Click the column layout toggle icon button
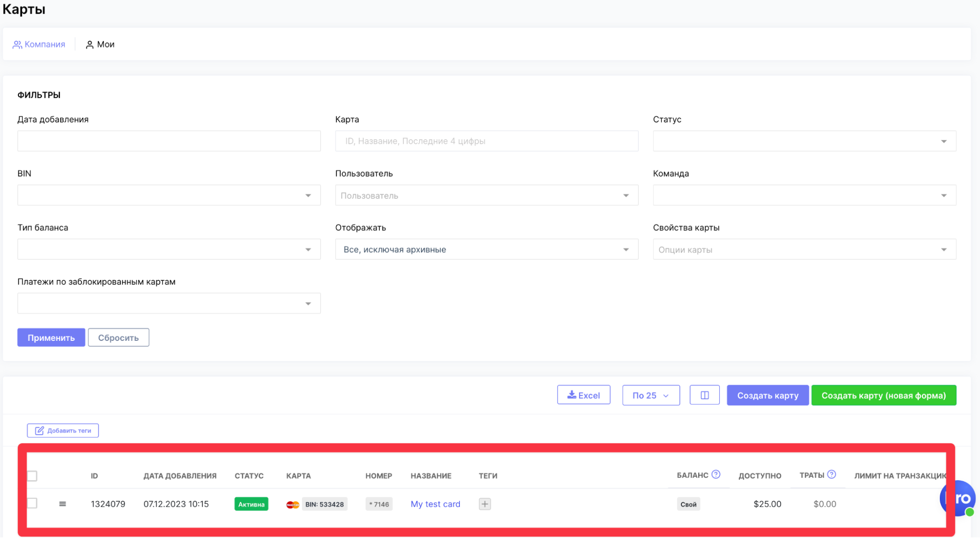This screenshot has height=538, width=980. [704, 395]
